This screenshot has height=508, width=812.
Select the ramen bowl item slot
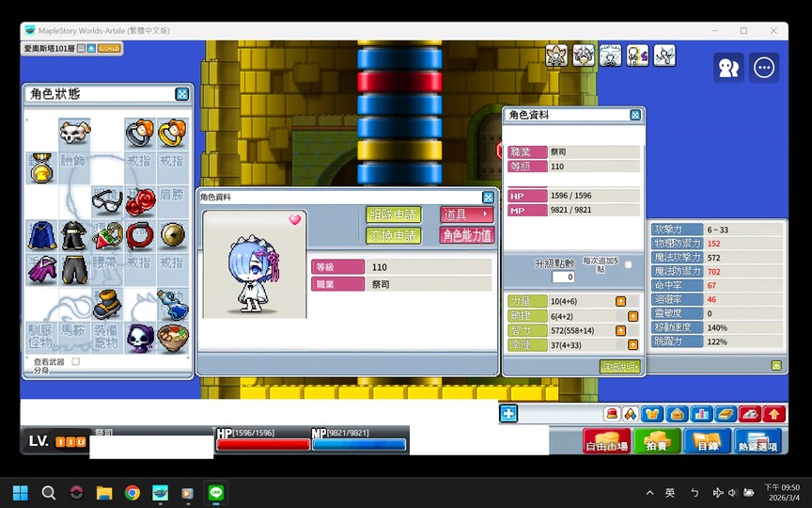coord(172,337)
